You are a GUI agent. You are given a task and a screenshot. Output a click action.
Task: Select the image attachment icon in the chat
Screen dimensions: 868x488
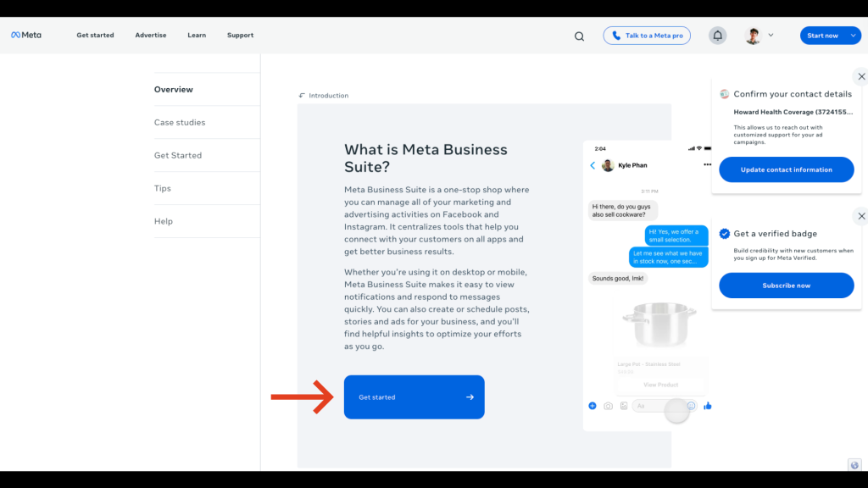623,406
